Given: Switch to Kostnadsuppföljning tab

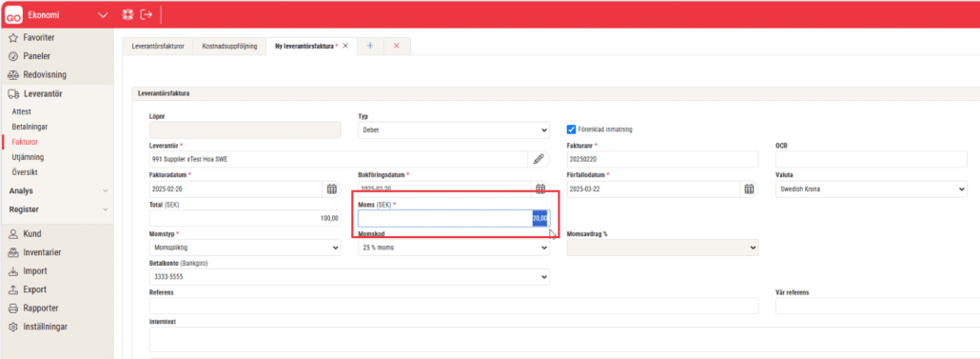Looking at the screenshot, I should click(x=229, y=47).
